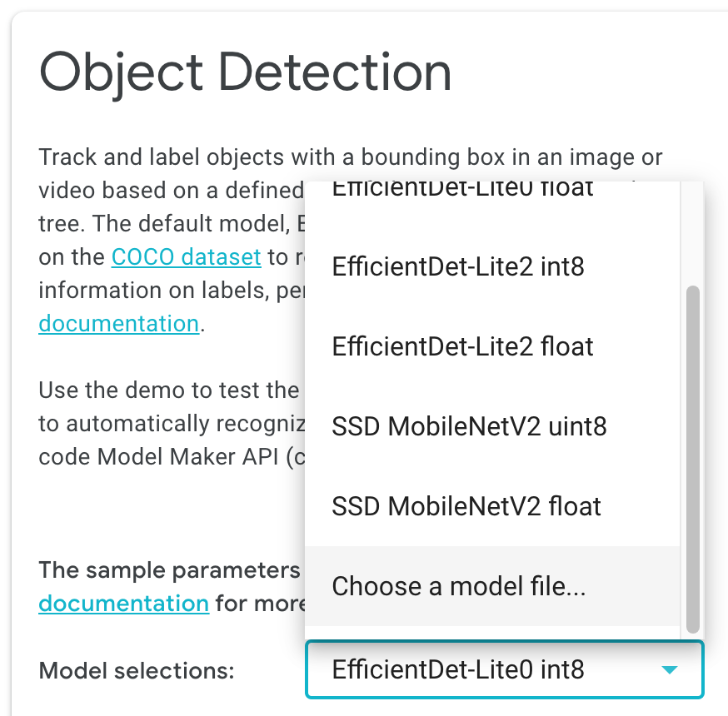Choose the "SSD MobileNetV2 uint8" model option
The height and width of the screenshot is (716, 728).
click(469, 426)
